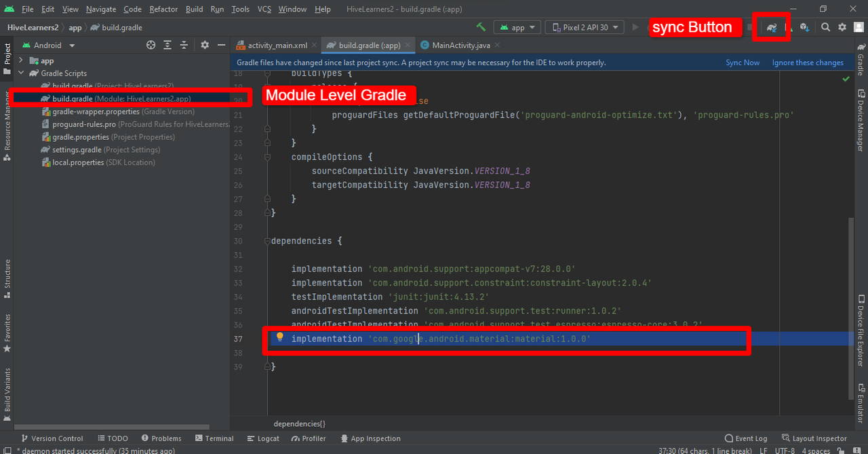868x454 pixels.
Task: Collapse the Gradle Scripts node
Action: pyautogui.click(x=21, y=73)
